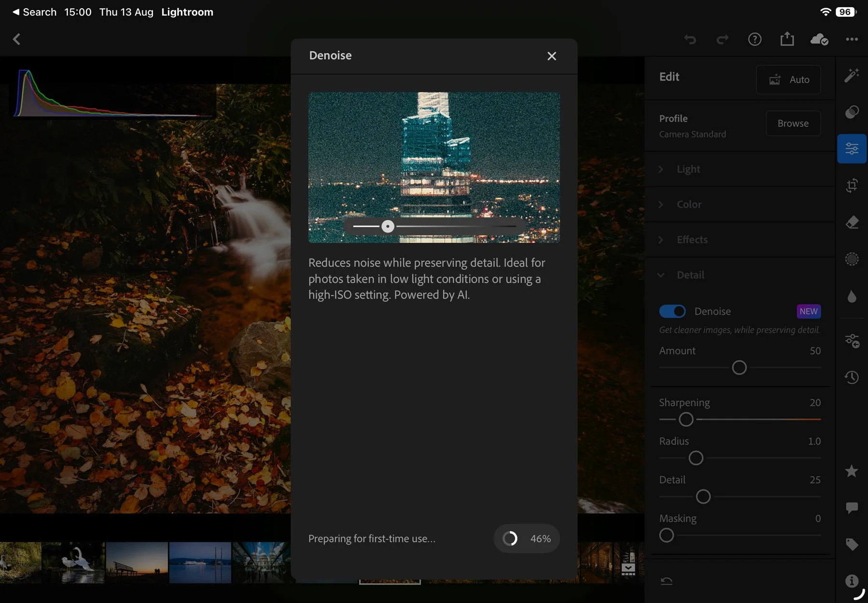The height and width of the screenshot is (603, 868).
Task: Select the Edit sliders tool
Action: tap(852, 149)
